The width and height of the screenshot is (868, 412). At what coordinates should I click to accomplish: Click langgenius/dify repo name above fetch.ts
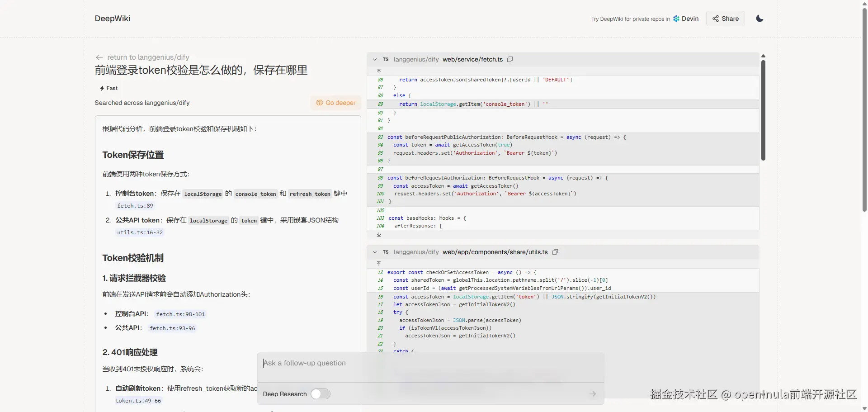point(416,59)
